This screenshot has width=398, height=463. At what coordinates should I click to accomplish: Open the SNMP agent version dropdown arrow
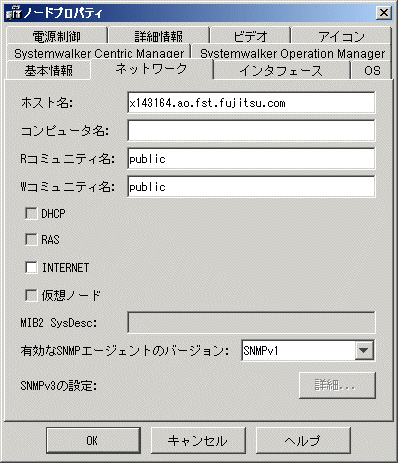pos(364,350)
